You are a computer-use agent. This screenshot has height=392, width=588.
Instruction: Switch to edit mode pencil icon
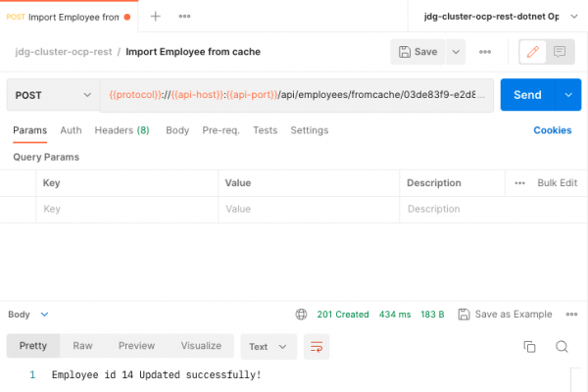pyautogui.click(x=532, y=52)
